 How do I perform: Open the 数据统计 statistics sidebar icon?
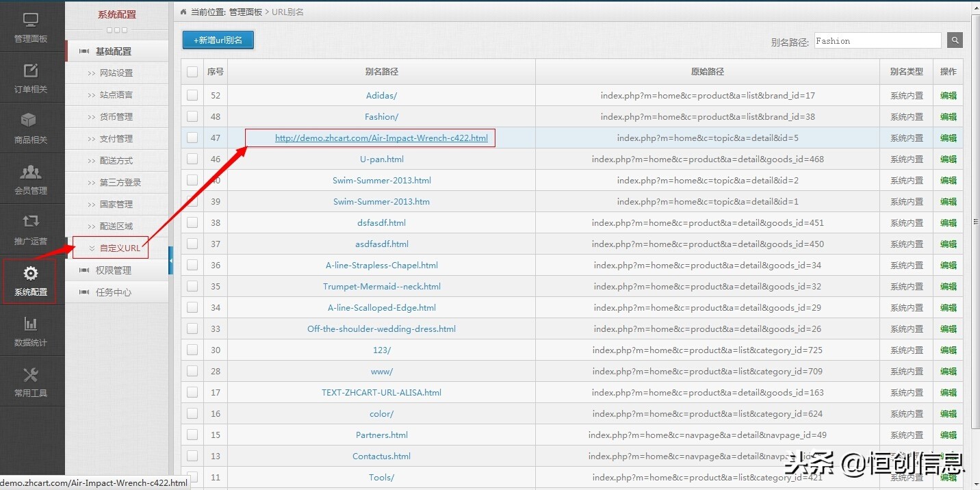[x=31, y=331]
